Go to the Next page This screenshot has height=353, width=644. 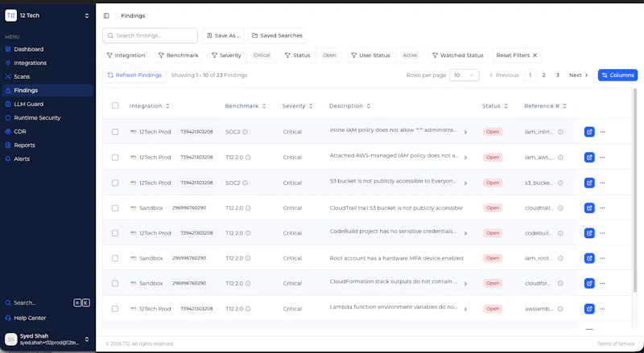point(578,75)
